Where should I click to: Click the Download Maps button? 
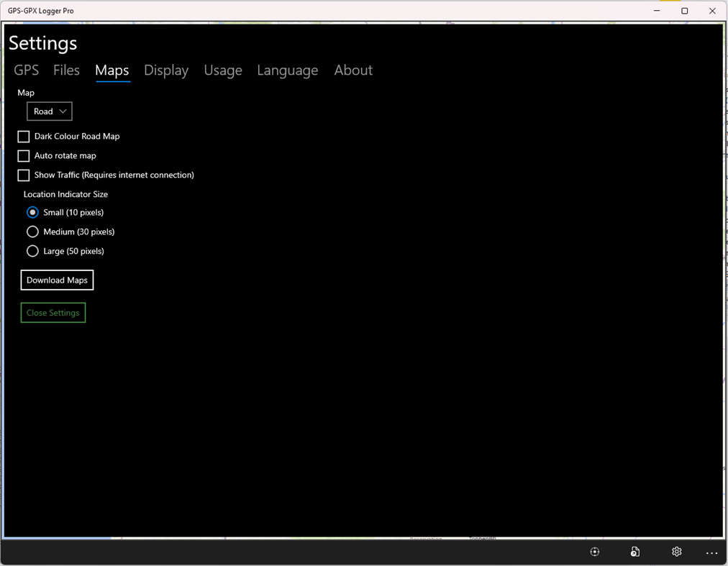tap(57, 280)
